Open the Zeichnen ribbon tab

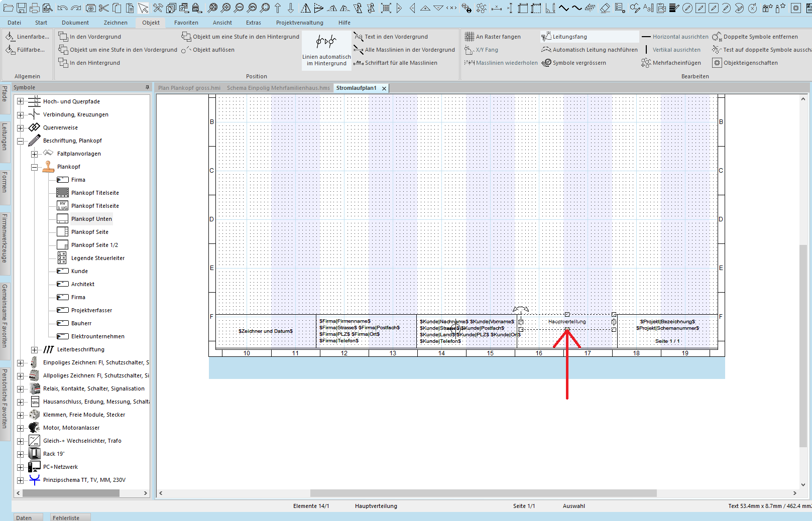(x=115, y=23)
